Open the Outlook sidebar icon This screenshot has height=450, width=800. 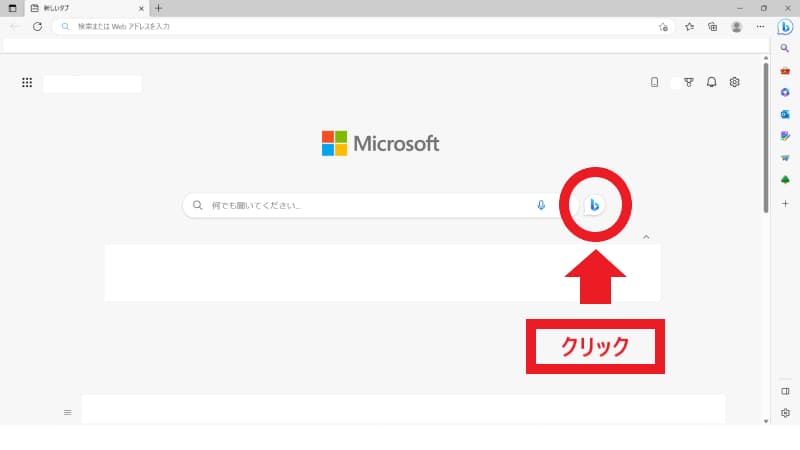(x=785, y=114)
